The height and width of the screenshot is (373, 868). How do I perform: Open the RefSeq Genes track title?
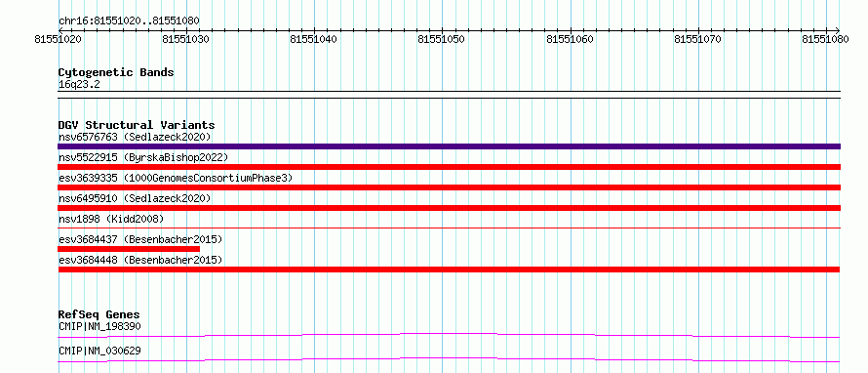coord(99,314)
